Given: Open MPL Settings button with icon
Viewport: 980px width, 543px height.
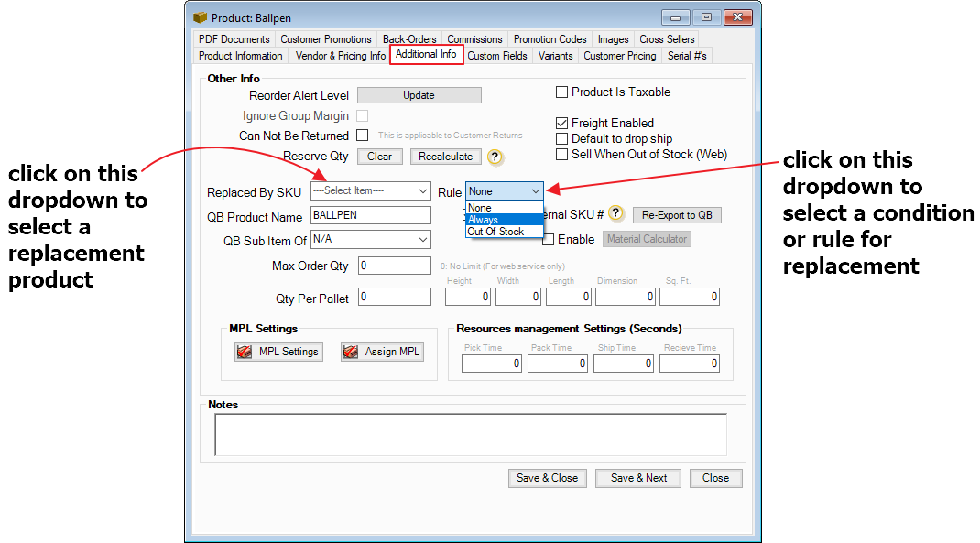Looking at the screenshot, I should click(x=278, y=352).
